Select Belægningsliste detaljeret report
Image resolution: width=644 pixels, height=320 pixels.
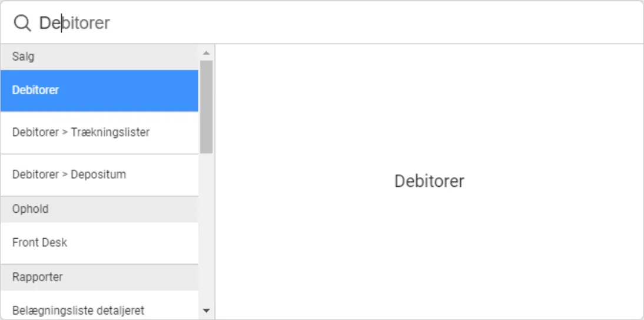pos(78,310)
